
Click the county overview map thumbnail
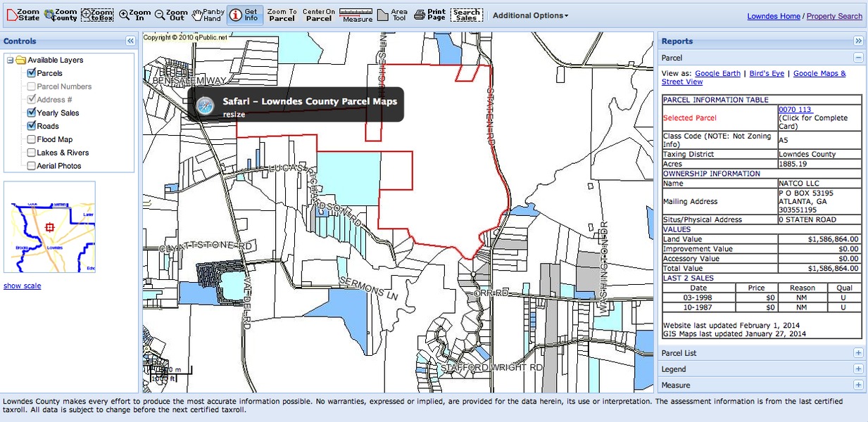point(49,227)
